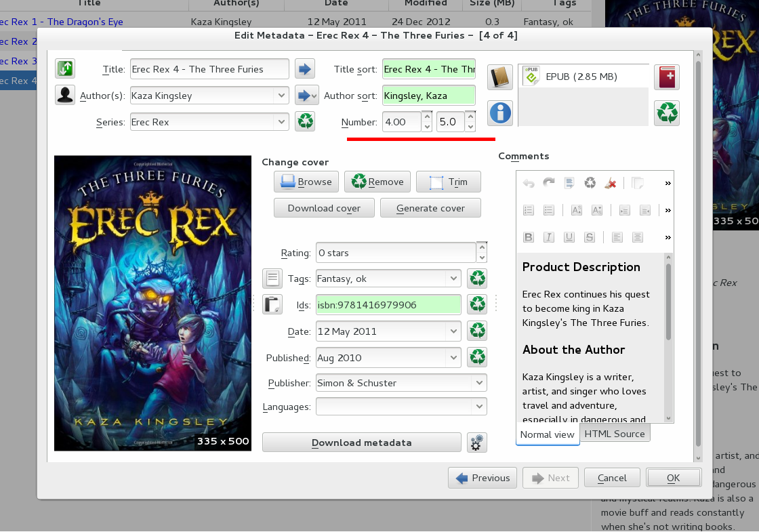Focus the Title sort input field
759x532 pixels.
coord(429,69)
